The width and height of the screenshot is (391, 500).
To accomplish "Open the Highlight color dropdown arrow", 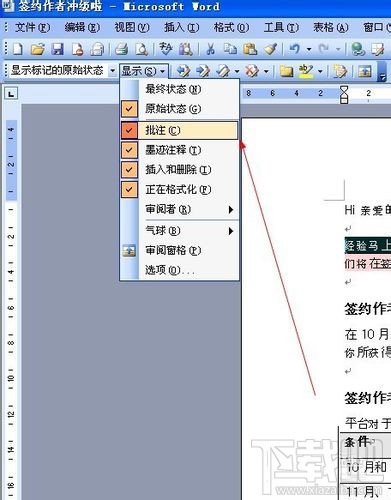I will pos(320,71).
